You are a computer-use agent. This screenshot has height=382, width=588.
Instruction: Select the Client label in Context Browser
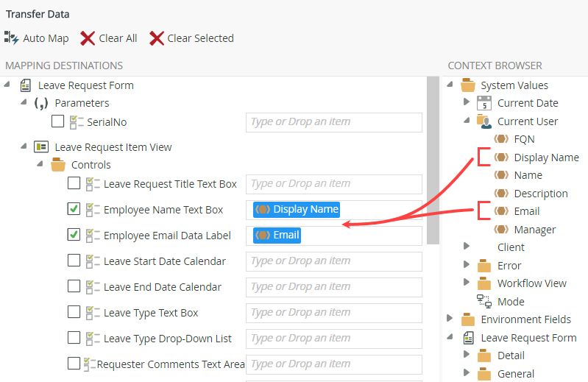tap(511, 247)
